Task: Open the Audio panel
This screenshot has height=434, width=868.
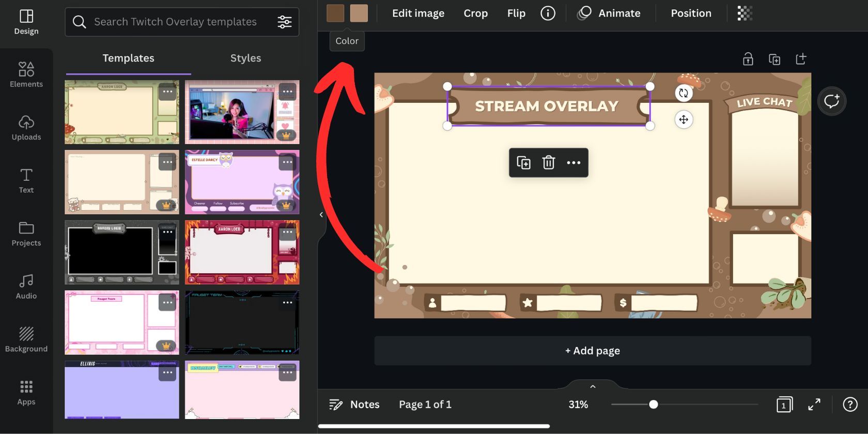Action: click(x=26, y=287)
